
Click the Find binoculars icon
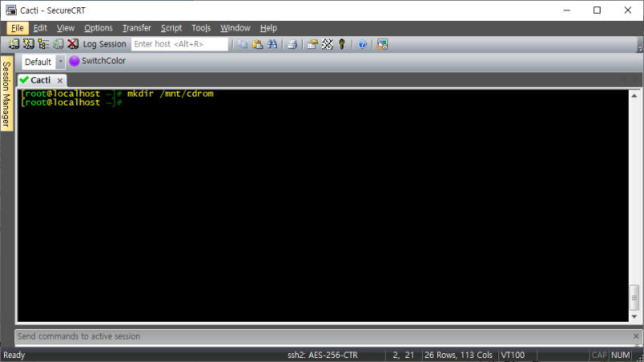pos(272,44)
